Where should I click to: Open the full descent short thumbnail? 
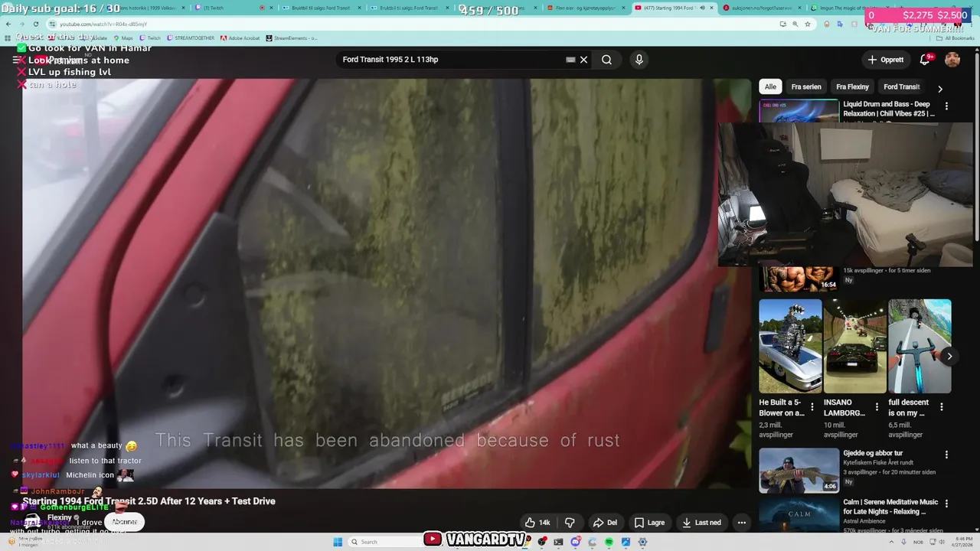(x=920, y=346)
